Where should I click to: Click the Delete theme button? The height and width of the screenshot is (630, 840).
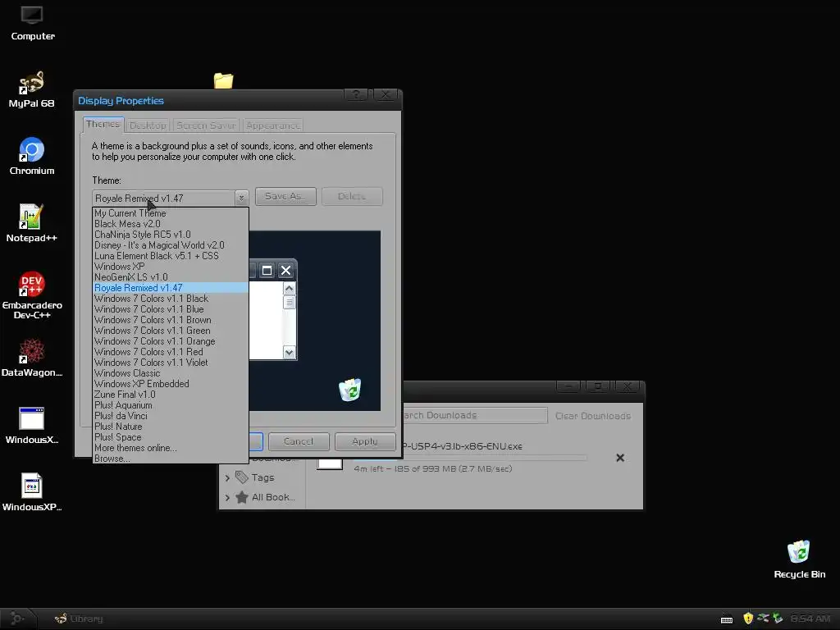pos(352,196)
